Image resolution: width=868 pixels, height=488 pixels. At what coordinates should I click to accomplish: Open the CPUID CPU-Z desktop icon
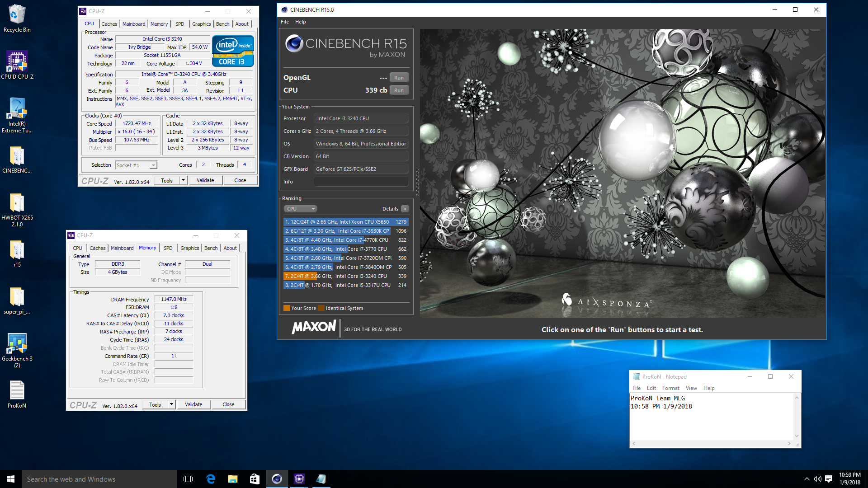click(17, 65)
